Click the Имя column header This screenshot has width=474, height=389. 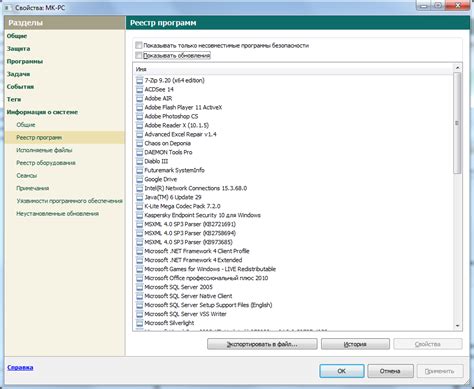click(x=293, y=69)
